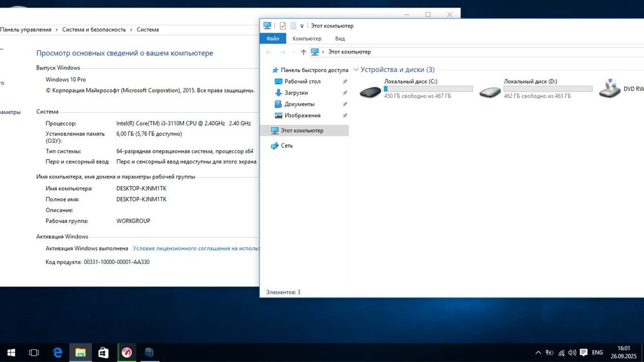Viewport: 644px width, 362px height.
Task: Click File Explorer icon on taskbar
Action: [80, 352]
